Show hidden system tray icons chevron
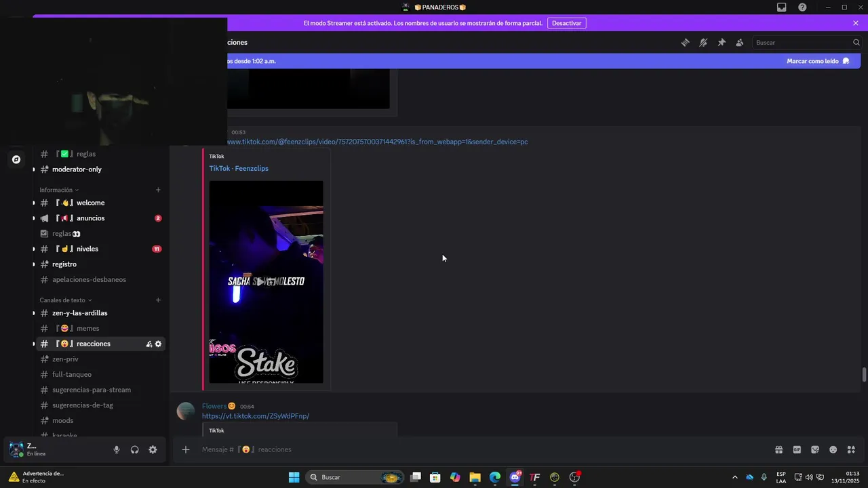Viewport: 868px width, 488px height. (734, 477)
